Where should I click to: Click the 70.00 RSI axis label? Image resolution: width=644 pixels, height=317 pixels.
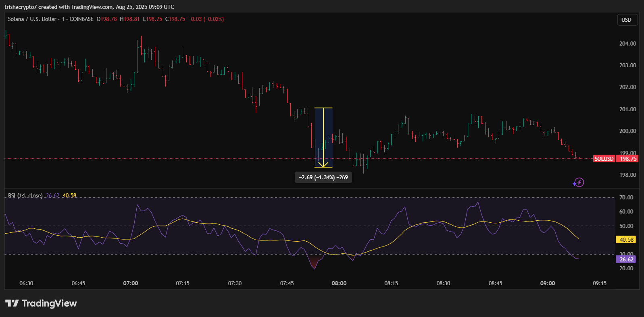(x=626, y=197)
